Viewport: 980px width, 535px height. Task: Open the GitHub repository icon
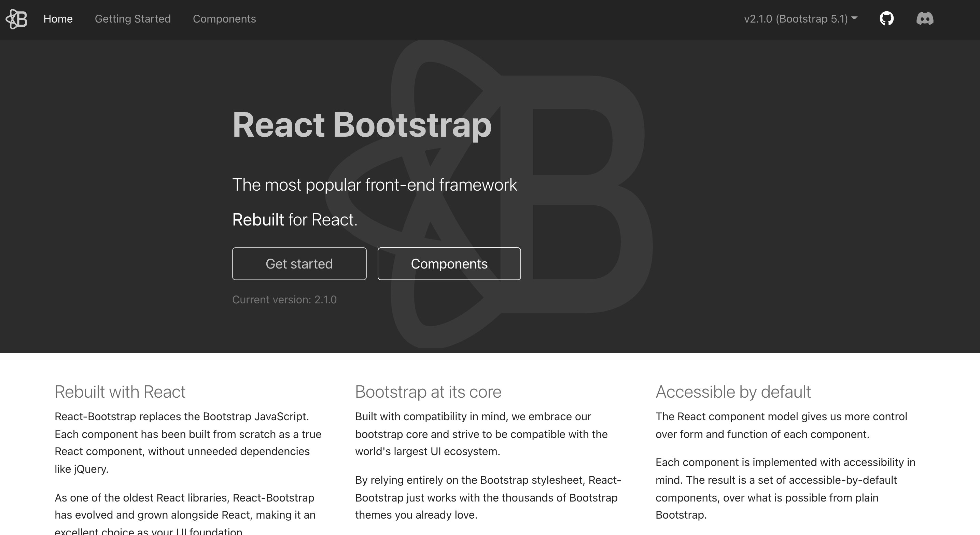coord(886,19)
